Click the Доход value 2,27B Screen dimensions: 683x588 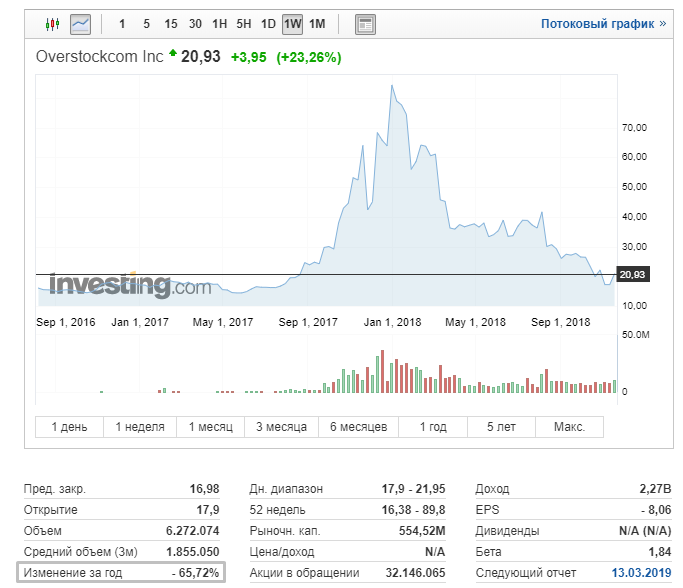click(655, 489)
